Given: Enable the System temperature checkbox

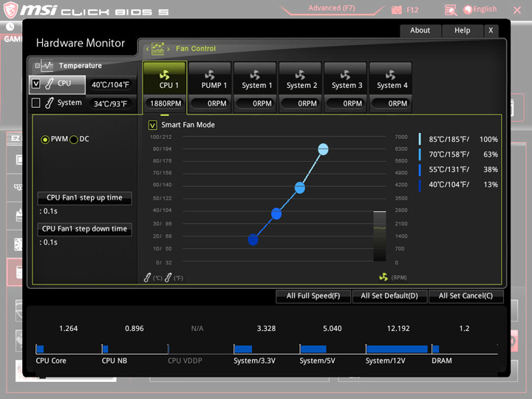Looking at the screenshot, I should tap(35, 103).
